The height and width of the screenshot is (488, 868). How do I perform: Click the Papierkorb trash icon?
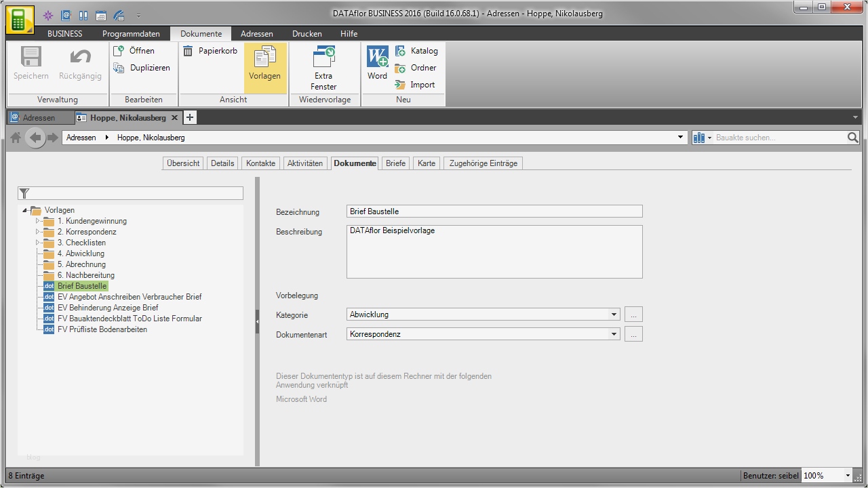(189, 51)
